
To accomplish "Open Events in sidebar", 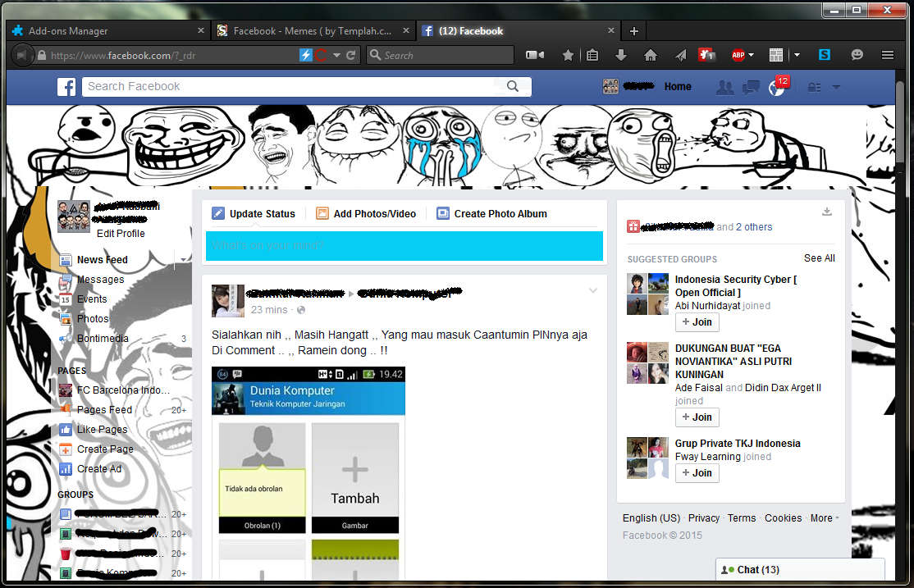I will (92, 299).
